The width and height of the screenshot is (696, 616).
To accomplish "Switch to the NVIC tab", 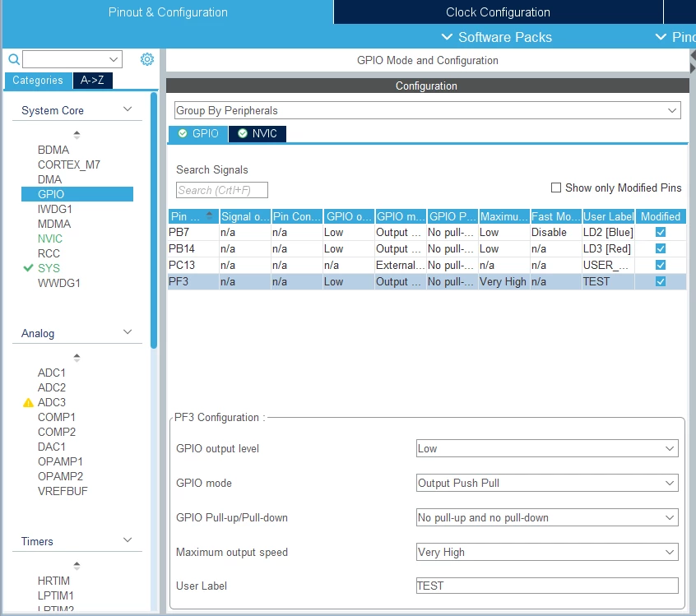I will (x=258, y=133).
